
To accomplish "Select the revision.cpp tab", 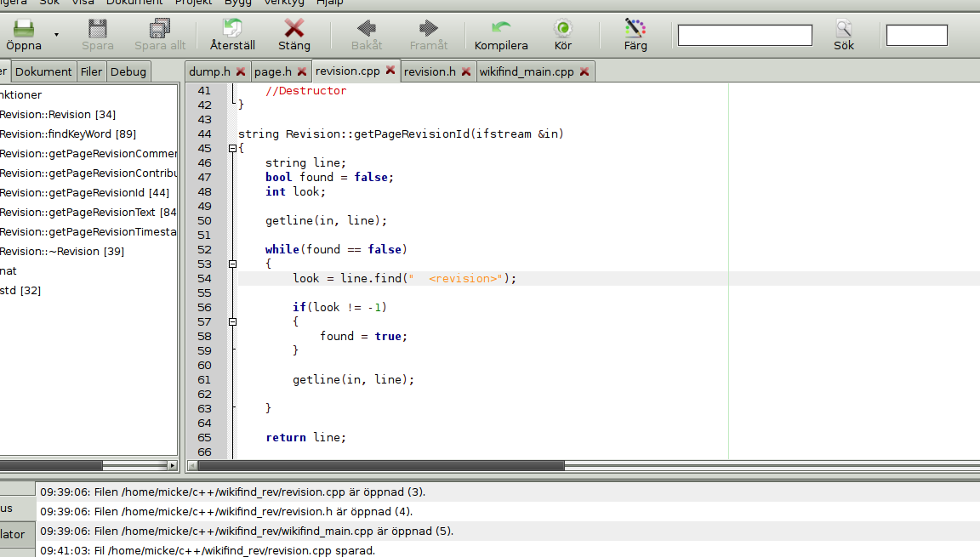I will (x=347, y=71).
